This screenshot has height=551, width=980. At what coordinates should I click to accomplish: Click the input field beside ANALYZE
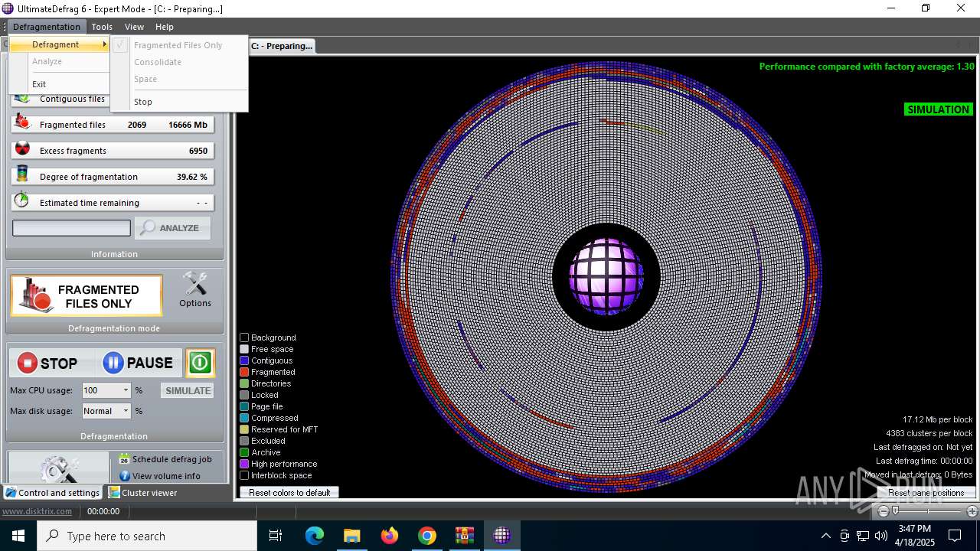[x=71, y=228]
